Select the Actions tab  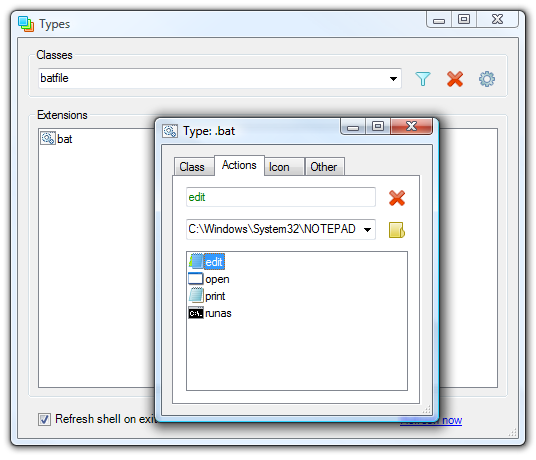239,165
